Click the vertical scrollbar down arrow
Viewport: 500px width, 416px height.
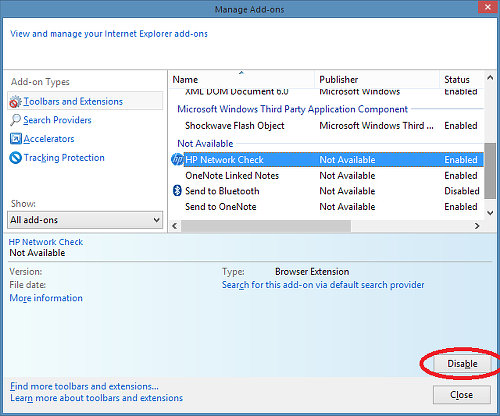pos(490,213)
